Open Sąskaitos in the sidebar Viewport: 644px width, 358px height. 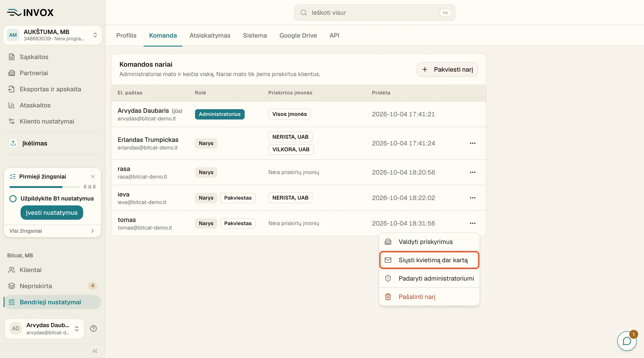click(53, 57)
